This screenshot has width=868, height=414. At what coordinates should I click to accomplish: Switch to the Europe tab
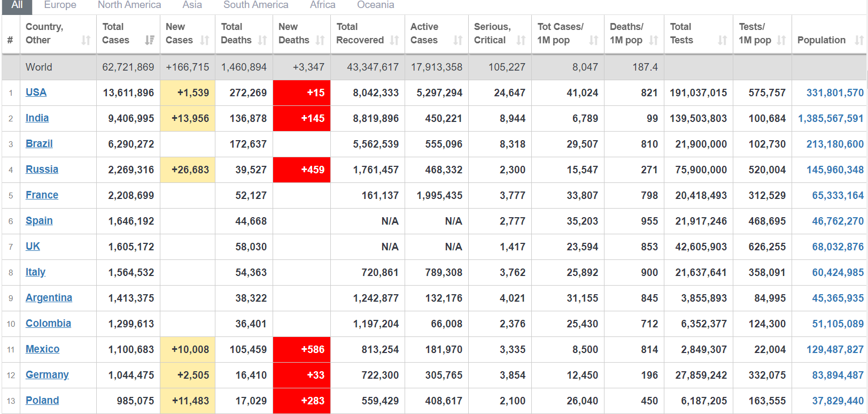coord(60,5)
